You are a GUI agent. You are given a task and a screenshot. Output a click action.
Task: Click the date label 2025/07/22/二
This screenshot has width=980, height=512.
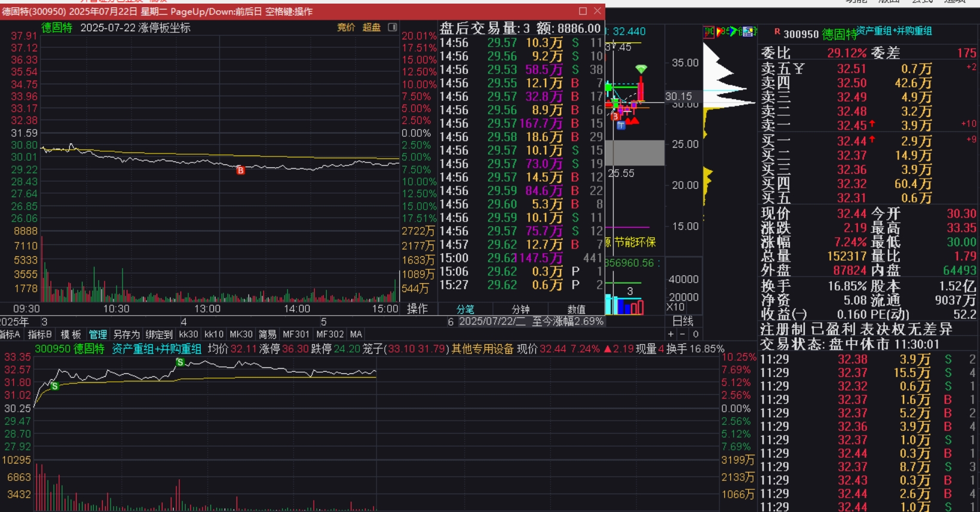pos(492,321)
